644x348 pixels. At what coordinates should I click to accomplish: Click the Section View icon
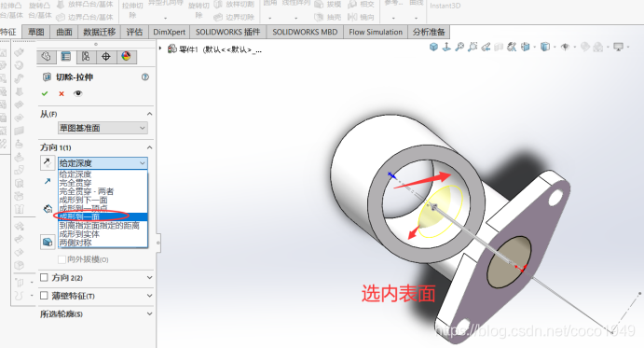tap(499, 47)
